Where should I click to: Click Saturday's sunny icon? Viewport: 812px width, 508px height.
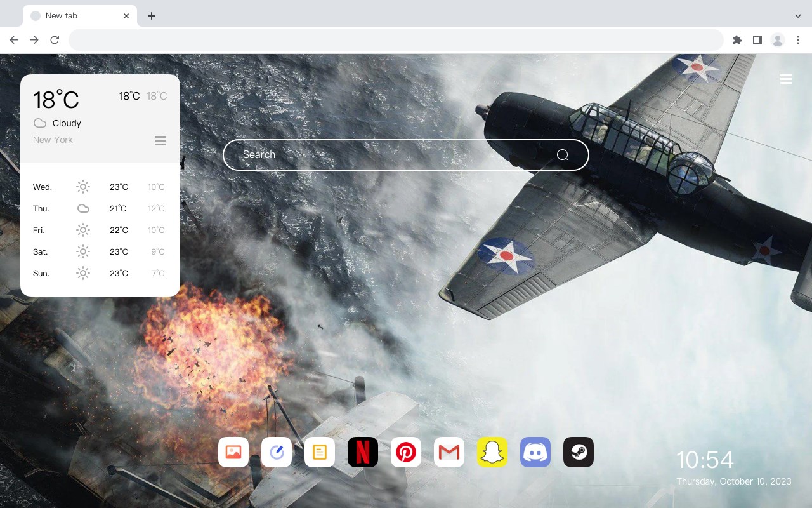tap(83, 251)
